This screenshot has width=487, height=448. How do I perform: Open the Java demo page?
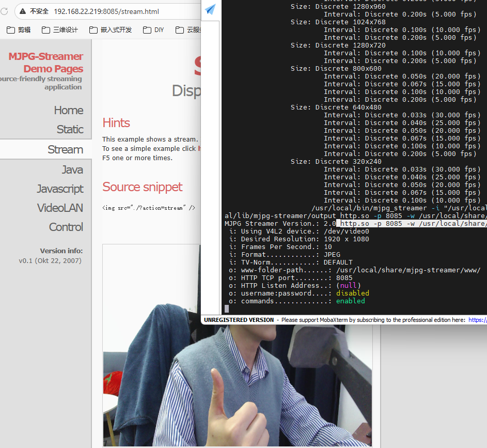coord(72,169)
